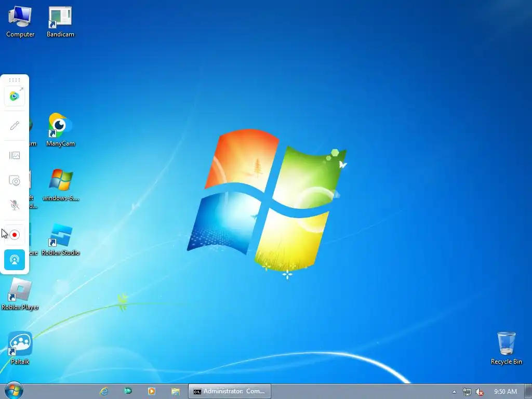Click the Show desktop strip at taskbar end
This screenshot has height=399, width=532.
528,392
